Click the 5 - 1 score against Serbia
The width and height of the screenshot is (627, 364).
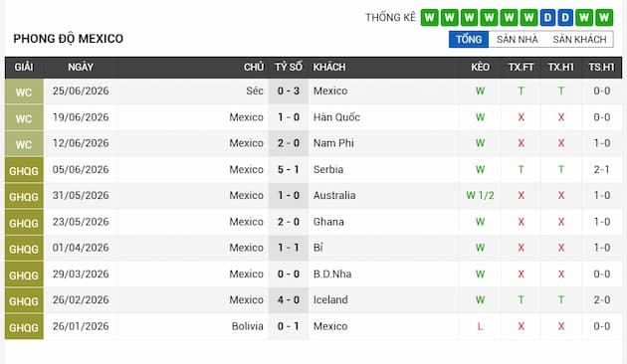point(289,169)
